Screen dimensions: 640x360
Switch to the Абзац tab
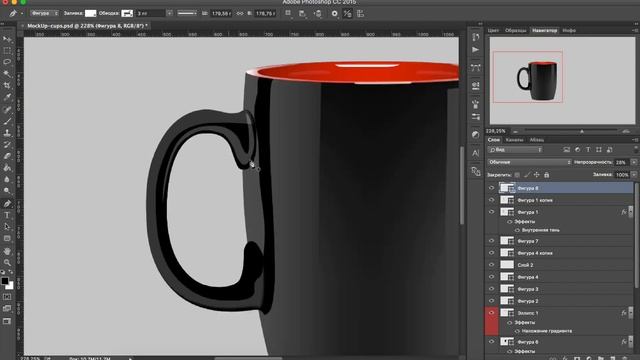pyautogui.click(x=536, y=140)
